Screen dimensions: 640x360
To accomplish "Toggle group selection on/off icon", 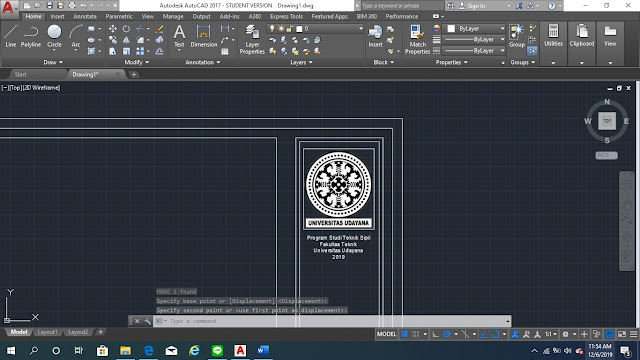I will tap(532, 51).
